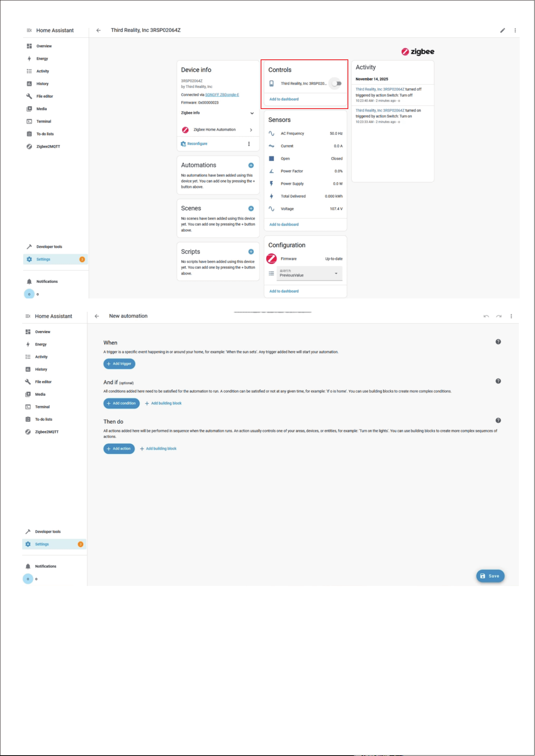Image resolution: width=535 pixels, height=756 pixels.
Task: Click the Media icon in device page sidebar
Action: [x=29, y=109]
